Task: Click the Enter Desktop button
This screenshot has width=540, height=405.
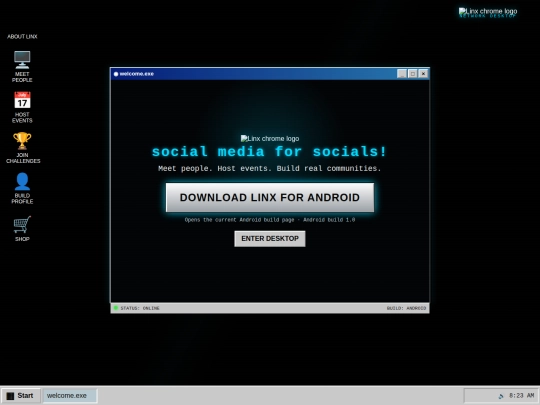Action: pos(270,239)
